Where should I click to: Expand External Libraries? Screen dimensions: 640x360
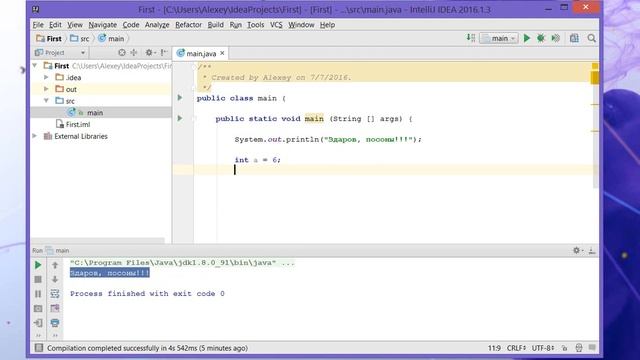coord(35,136)
